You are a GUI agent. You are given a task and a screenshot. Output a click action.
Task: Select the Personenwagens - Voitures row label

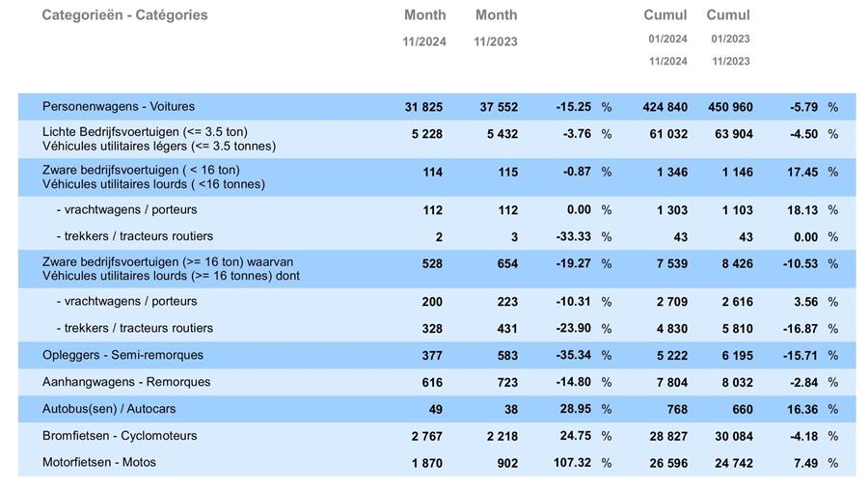click(x=119, y=106)
